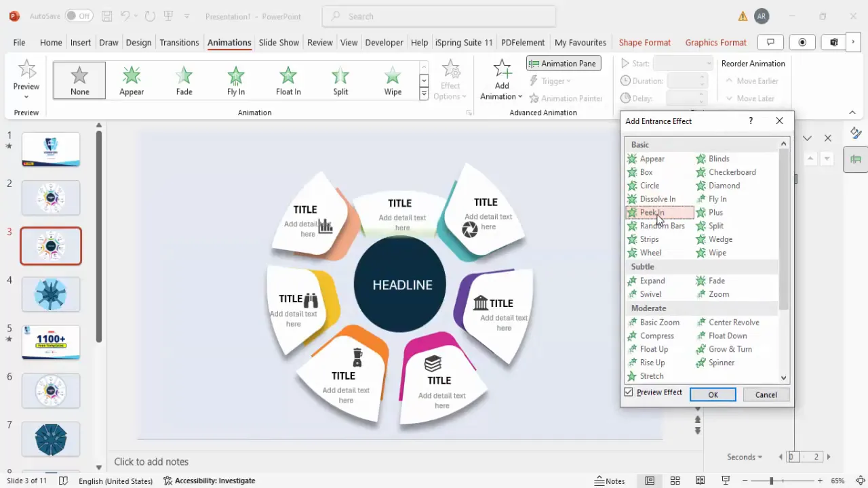The image size is (868, 488).
Task: Open the Trigger dropdown
Action: 550,81
